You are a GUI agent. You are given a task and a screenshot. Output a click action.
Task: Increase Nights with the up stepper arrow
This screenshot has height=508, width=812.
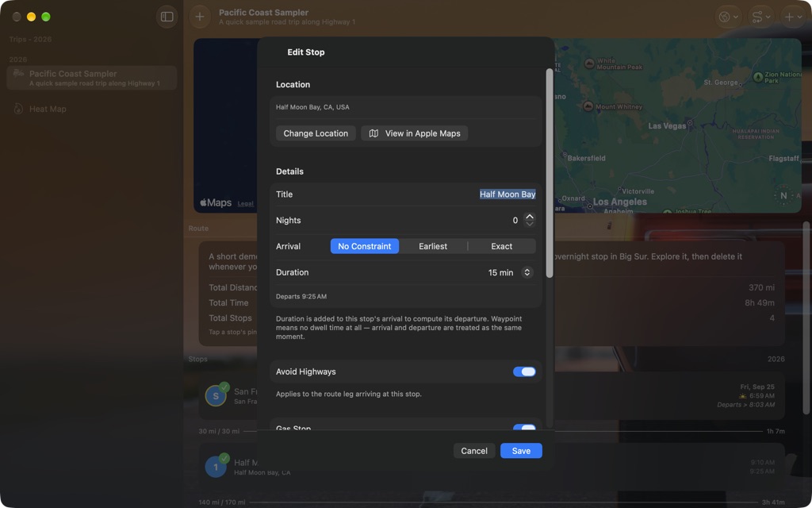click(529, 217)
